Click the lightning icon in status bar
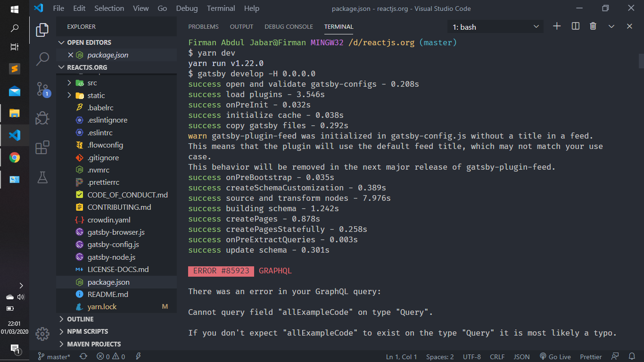Screen dimensions: 644x362 pyautogui.click(x=138, y=357)
